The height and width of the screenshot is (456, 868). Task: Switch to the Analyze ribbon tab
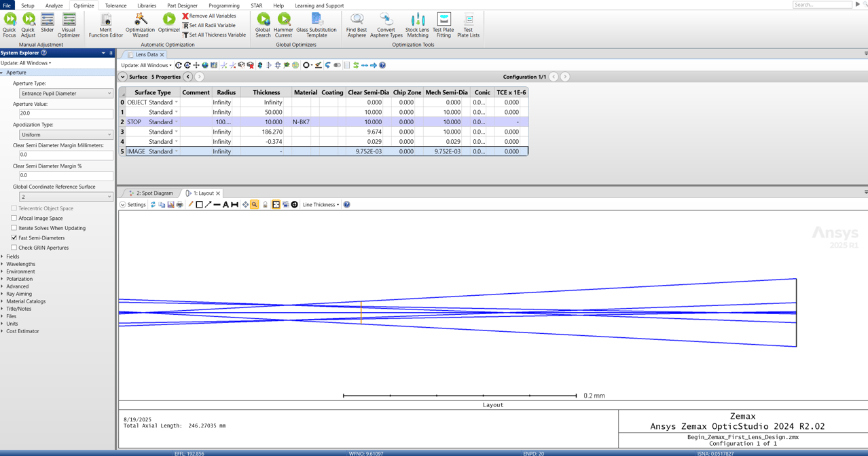click(54, 5)
